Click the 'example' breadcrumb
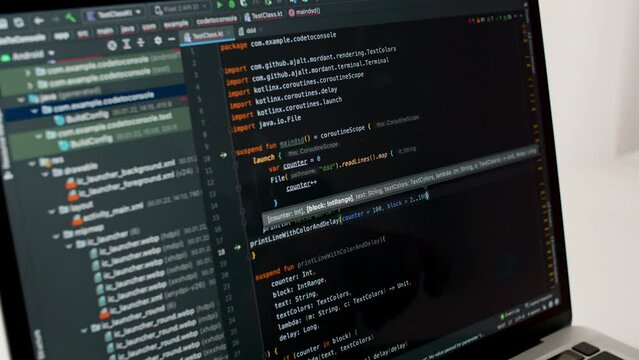 pyautogui.click(x=176, y=24)
